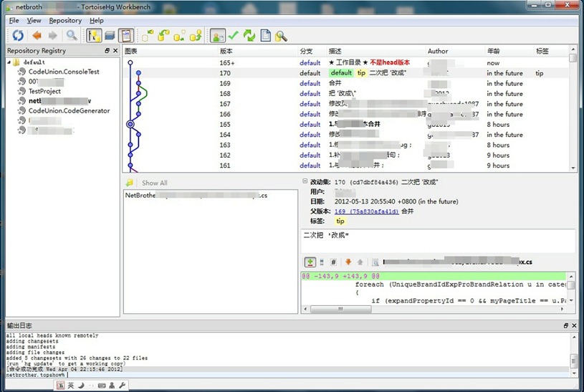Click the Pull incoming changes icon
Image resolution: width=584 pixels, height=392 pixels.
pyautogui.click(x=163, y=35)
